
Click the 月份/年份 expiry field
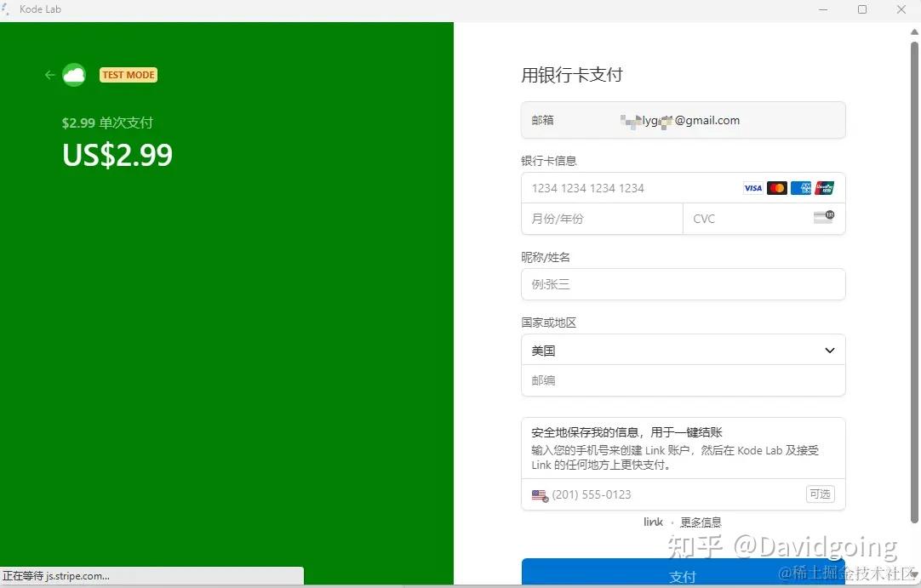click(x=602, y=219)
